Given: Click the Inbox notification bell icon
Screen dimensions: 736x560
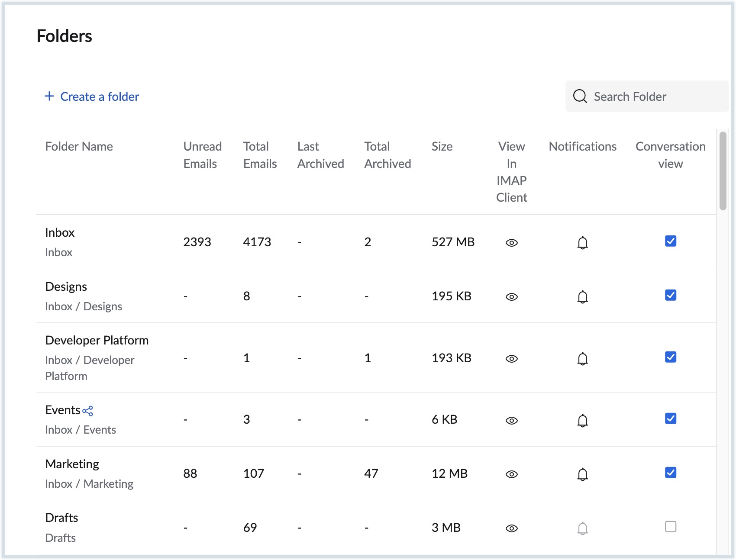Looking at the screenshot, I should (582, 243).
